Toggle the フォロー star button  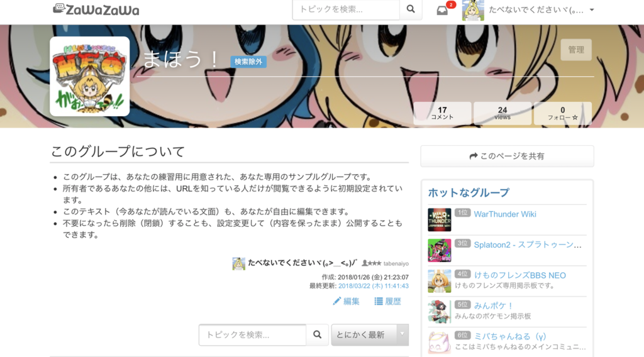(563, 113)
